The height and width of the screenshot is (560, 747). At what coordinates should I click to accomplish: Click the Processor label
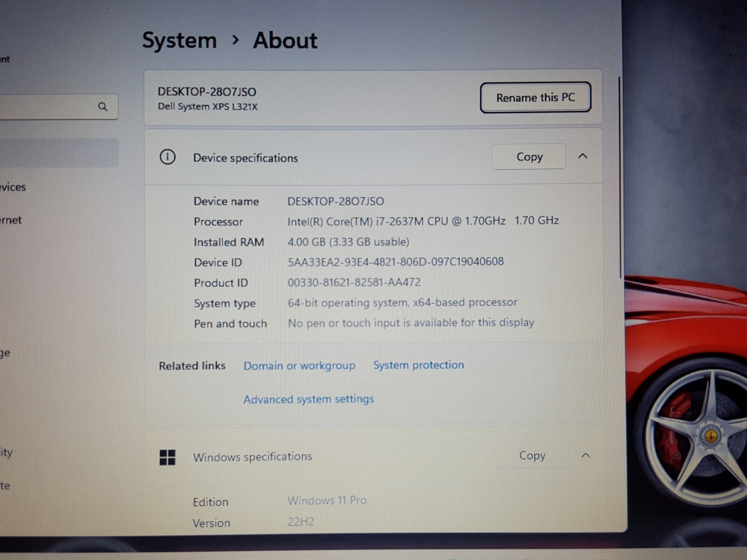tap(218, 222)
